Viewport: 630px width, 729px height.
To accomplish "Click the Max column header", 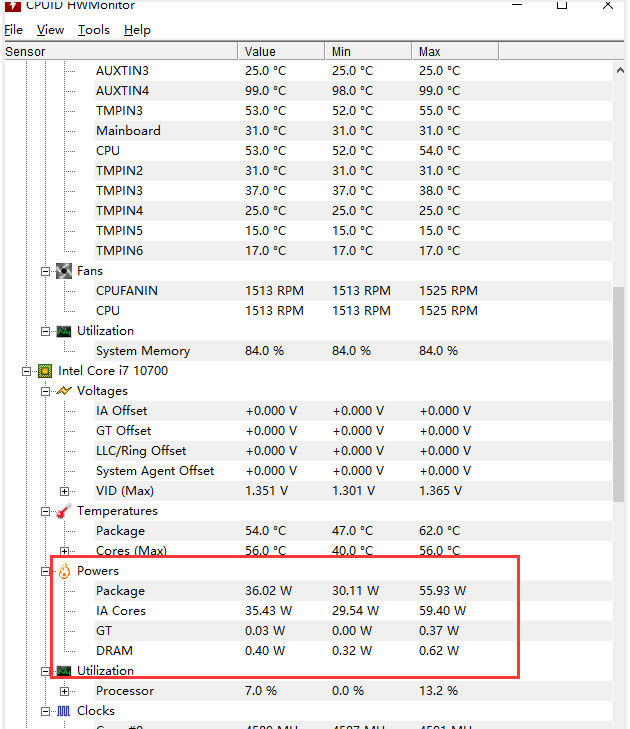I will tap(430, 51).
